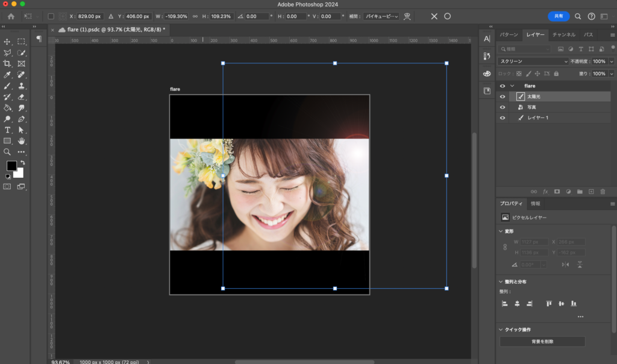Select the Crop tool
This screenshot has height=364, width=617.
click(x=7, y=63)
